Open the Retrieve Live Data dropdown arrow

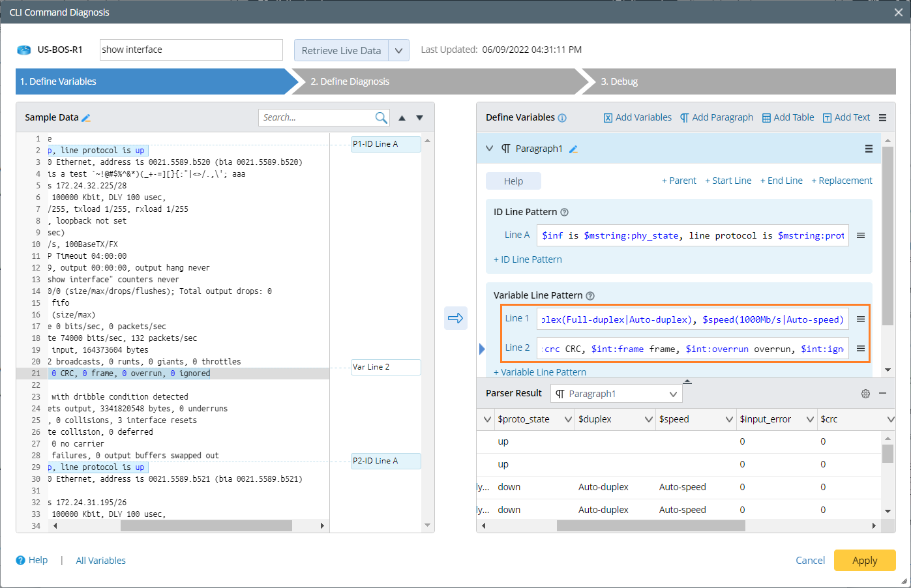399,50
